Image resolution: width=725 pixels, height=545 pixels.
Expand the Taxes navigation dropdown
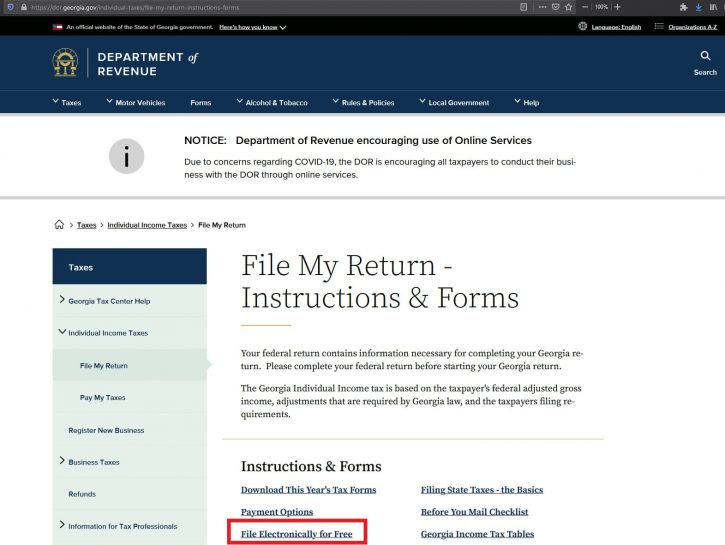pos(66,102)
